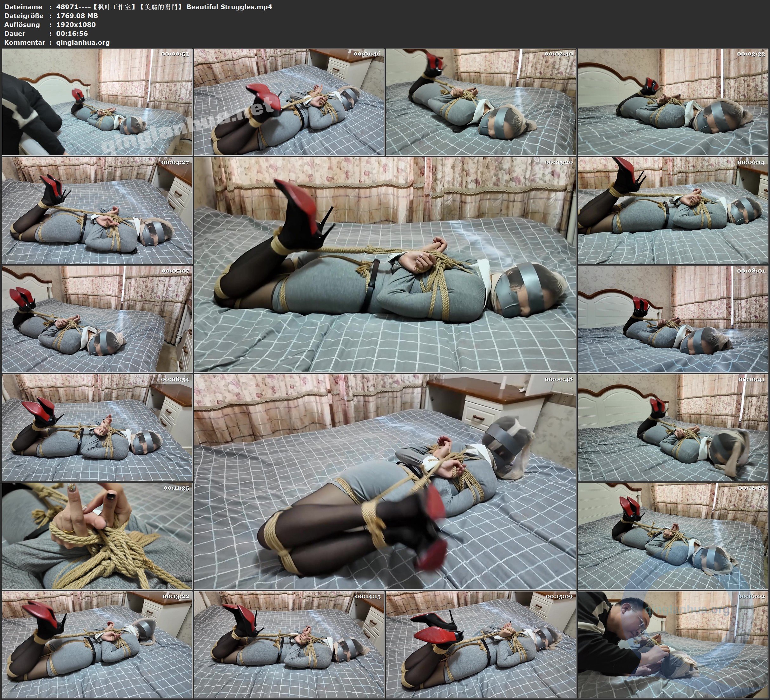Click the close-up frame at 00:11:35
The image size is (770, 700).
click(97, 536)
